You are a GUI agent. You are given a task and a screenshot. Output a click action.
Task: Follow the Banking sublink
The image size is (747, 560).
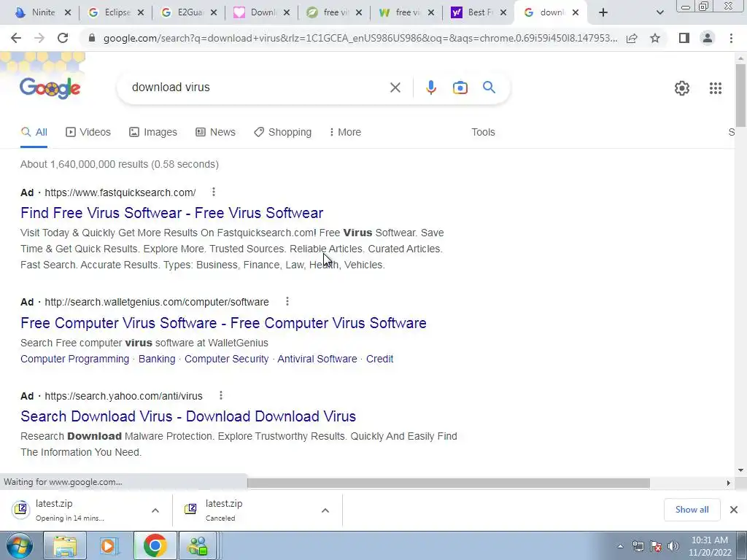pyautogui.click(x=157, y=359)
